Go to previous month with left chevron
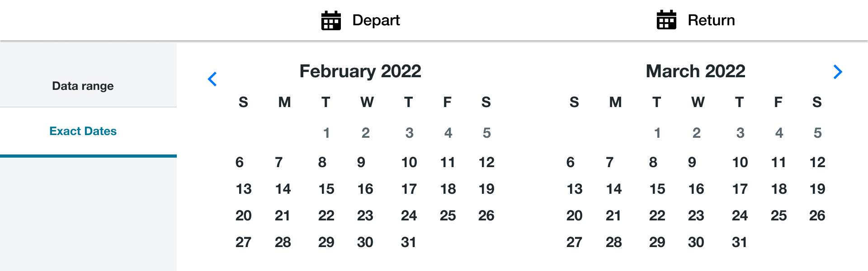 coord(212,79)
